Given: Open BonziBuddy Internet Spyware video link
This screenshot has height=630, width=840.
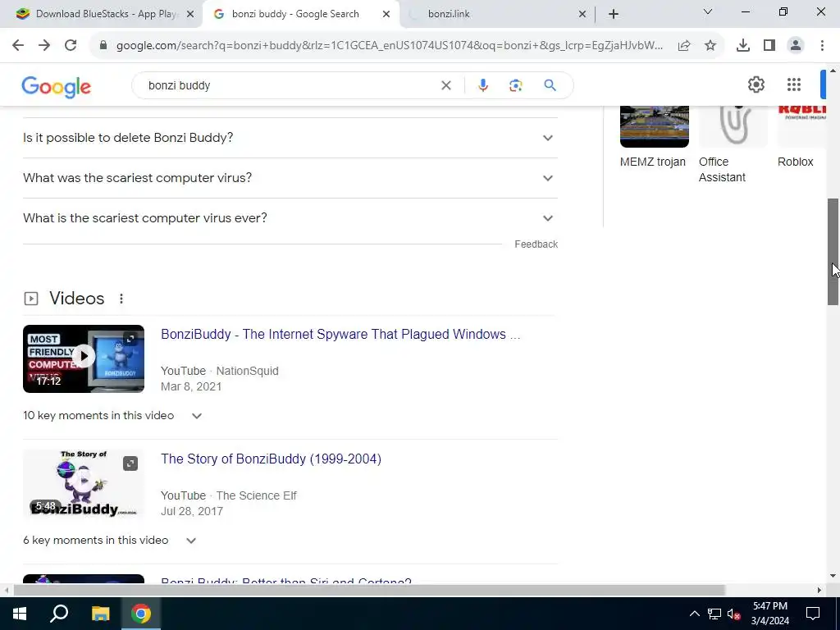Looking at the screenshot, I should pos(340,335).
